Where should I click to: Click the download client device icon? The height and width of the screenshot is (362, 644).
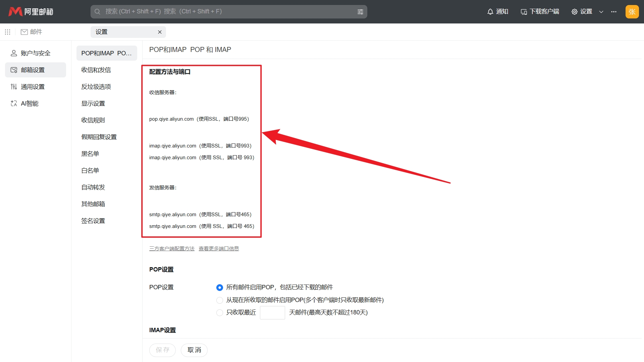tap(524, 12)
